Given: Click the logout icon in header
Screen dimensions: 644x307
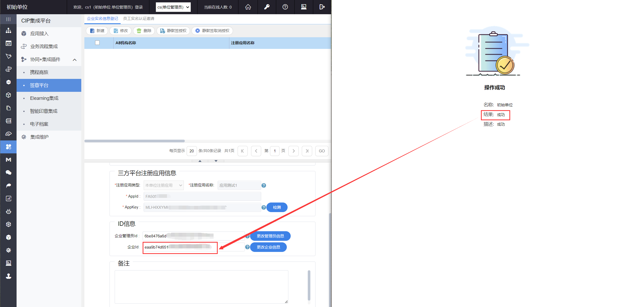Looking at the screenshot, I should [x=322, y=7].
